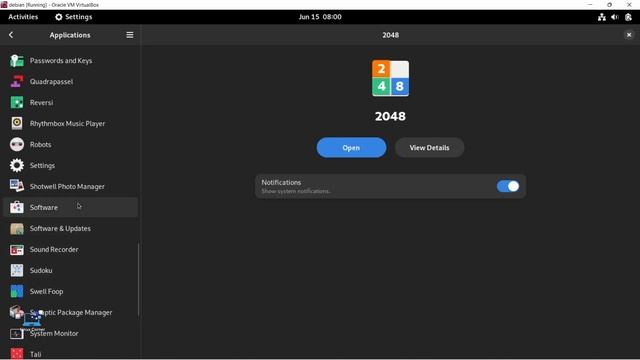Open the network status icon in top bar
Image resolution: width=640 pixels, height=360 pixels.
tap(602, 17)
